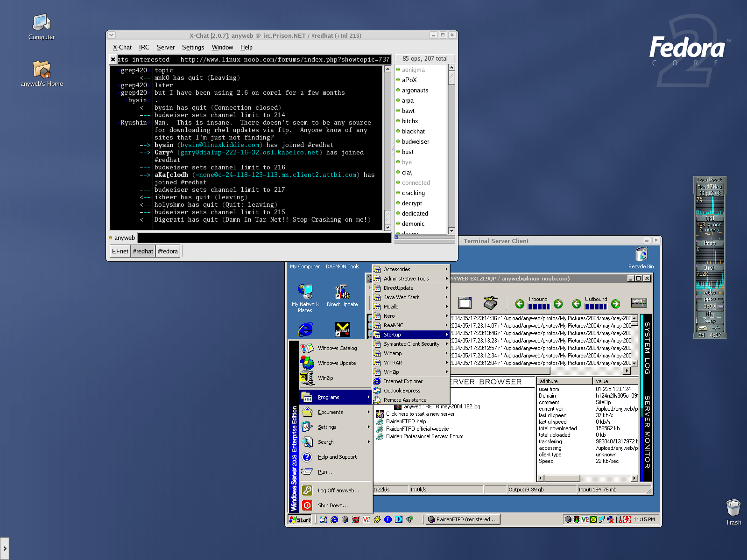Switch to the #redhat channel tab

(x=143, y=251)
